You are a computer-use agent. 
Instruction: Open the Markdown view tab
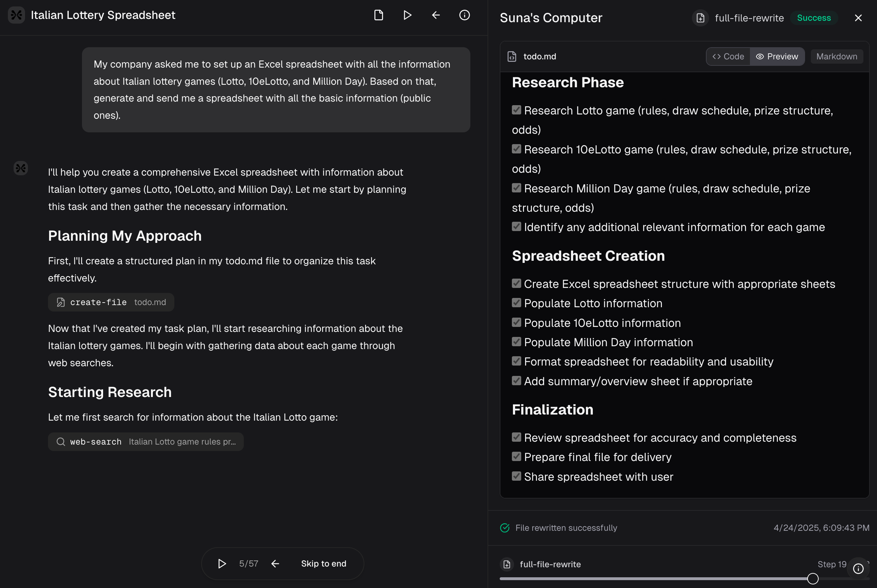[837, 56]
